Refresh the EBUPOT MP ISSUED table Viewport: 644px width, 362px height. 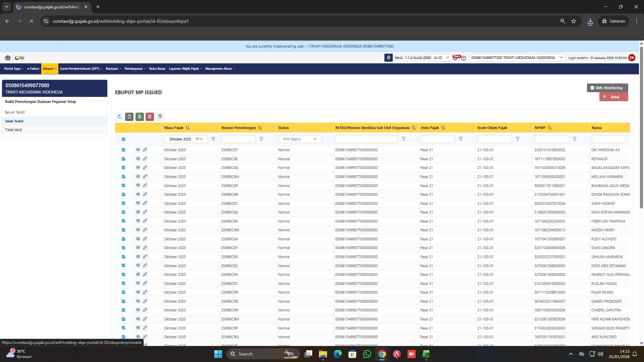[x=119, y=117]
